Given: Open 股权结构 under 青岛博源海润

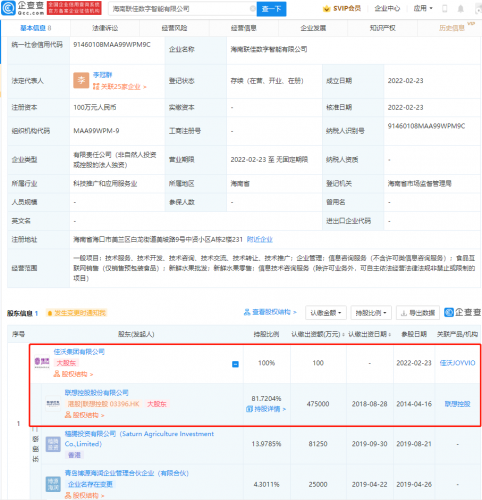Looking at the screenshot, I should tap(84, 496).
